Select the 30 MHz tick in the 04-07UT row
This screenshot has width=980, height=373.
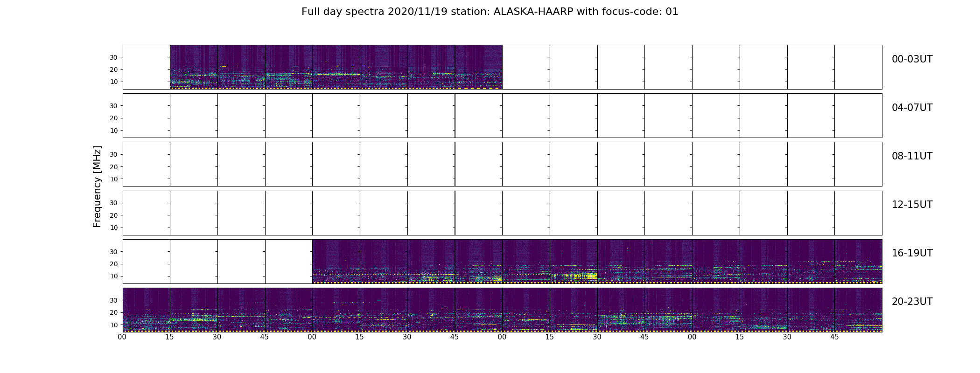113,106
